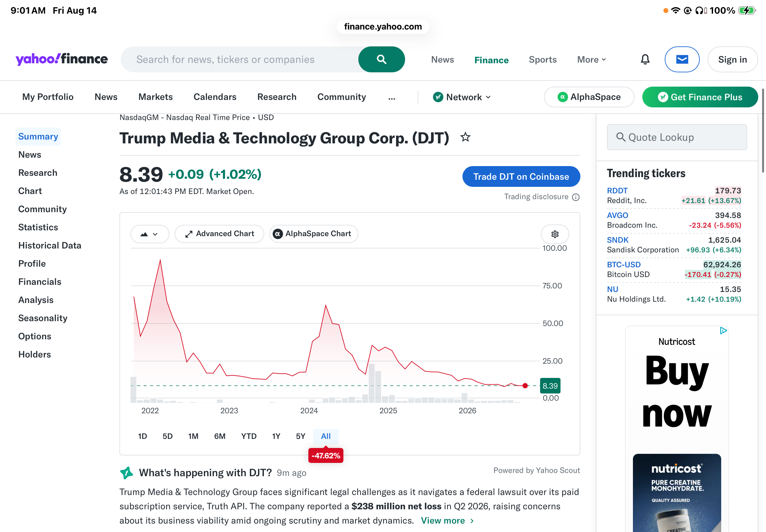Open Markets in the nav bar

155,97
